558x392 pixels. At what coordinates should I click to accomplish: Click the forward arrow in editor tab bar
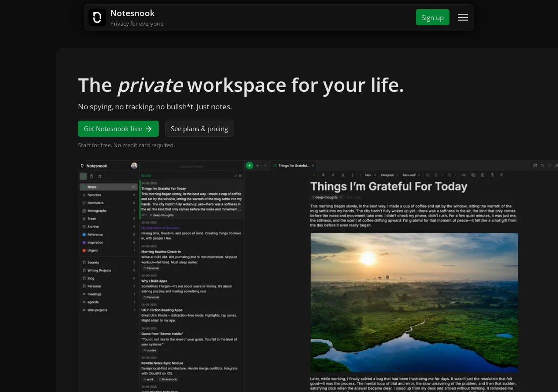[265, 166]
